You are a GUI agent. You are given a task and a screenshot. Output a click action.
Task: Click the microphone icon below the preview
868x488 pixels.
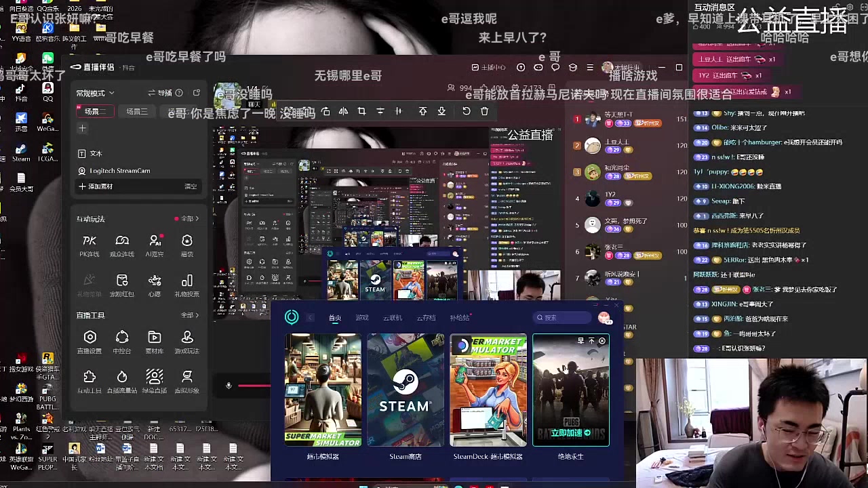coord(229,385)
